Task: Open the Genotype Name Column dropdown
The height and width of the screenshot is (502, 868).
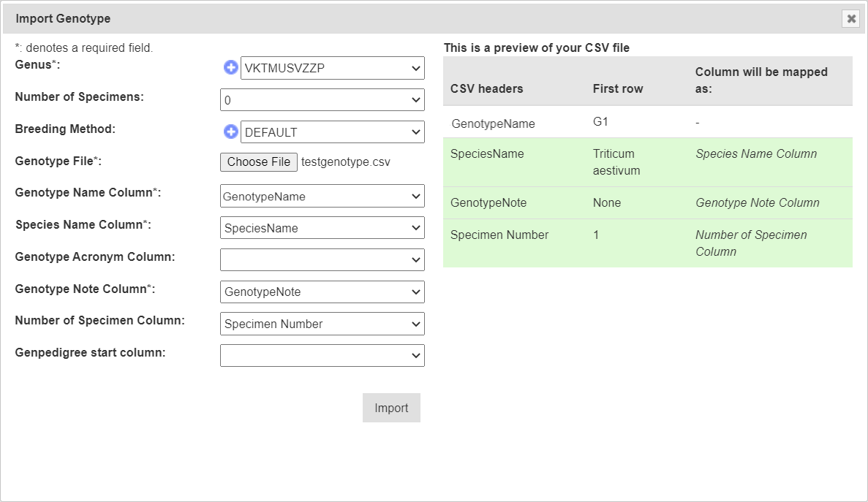Action: click(x=322, y=197)
